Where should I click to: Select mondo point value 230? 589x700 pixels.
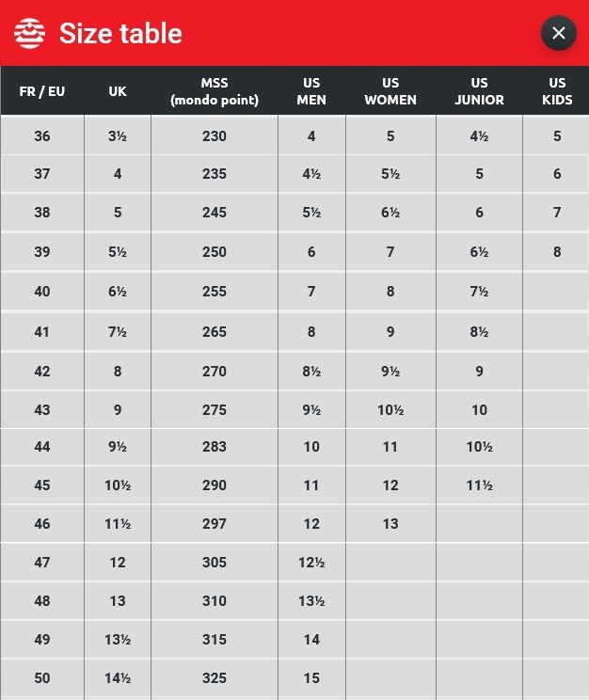click(x=215, y=136)
